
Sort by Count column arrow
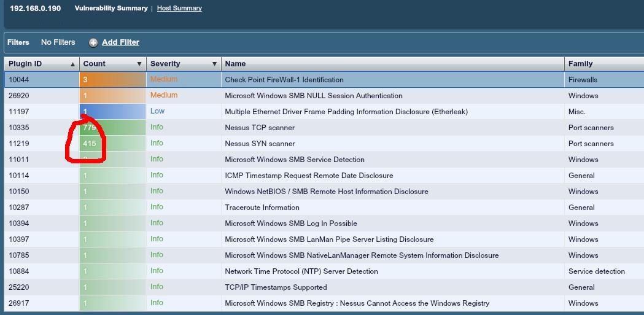(139, 64)
